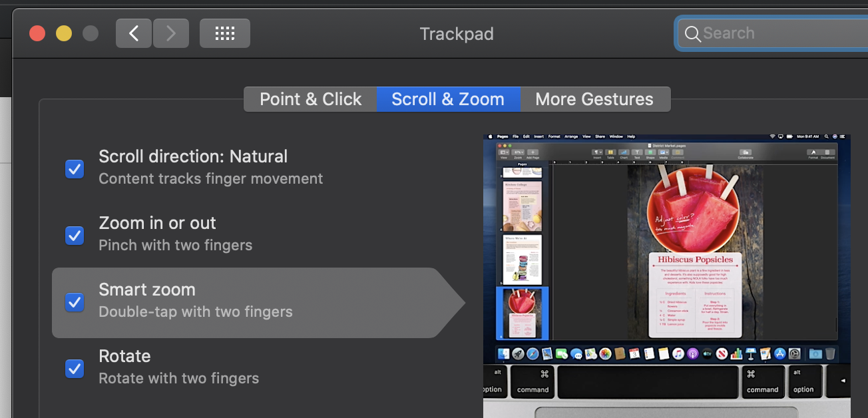Toggle the Zoom in or out checkbox

point(75,236)
